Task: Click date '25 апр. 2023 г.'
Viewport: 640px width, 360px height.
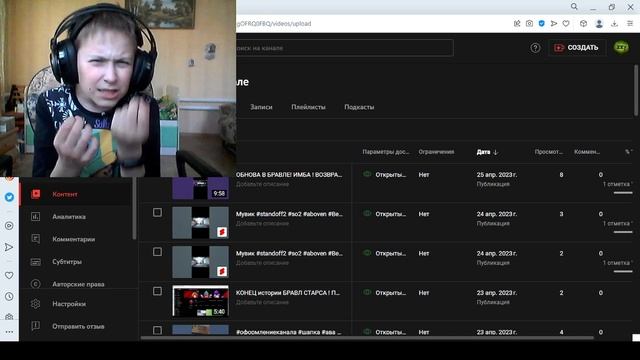Action: 497,175
